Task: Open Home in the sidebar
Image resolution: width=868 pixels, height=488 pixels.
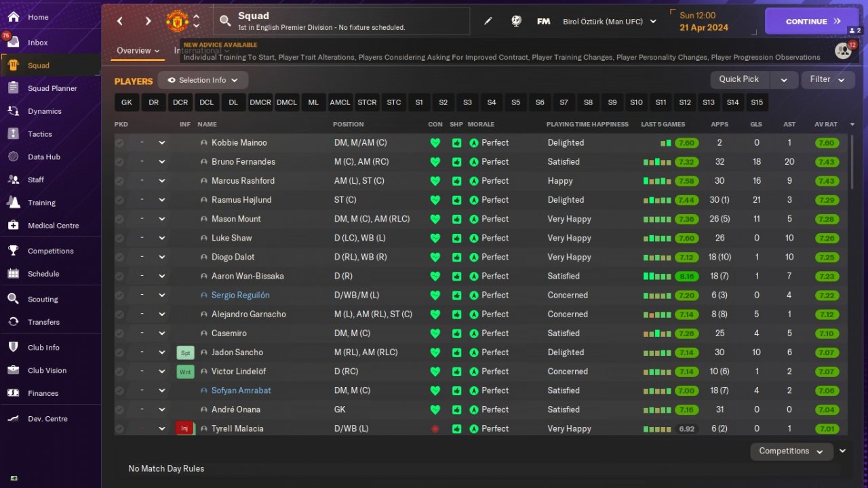Action: point(38,17)
